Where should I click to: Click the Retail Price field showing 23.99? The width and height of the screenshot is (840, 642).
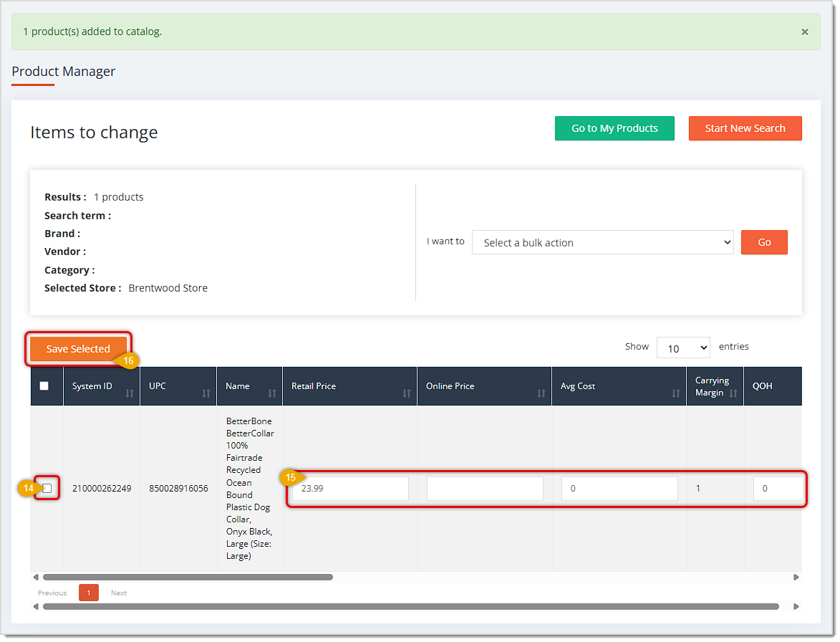click(350, 489)
